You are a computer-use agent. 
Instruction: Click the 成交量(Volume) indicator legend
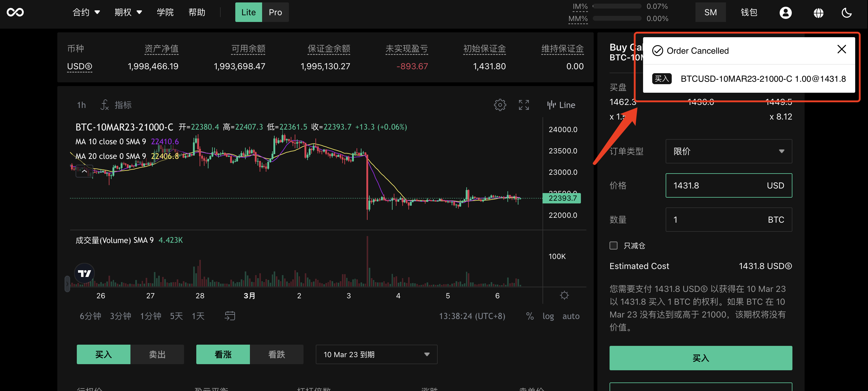[129, 240]
